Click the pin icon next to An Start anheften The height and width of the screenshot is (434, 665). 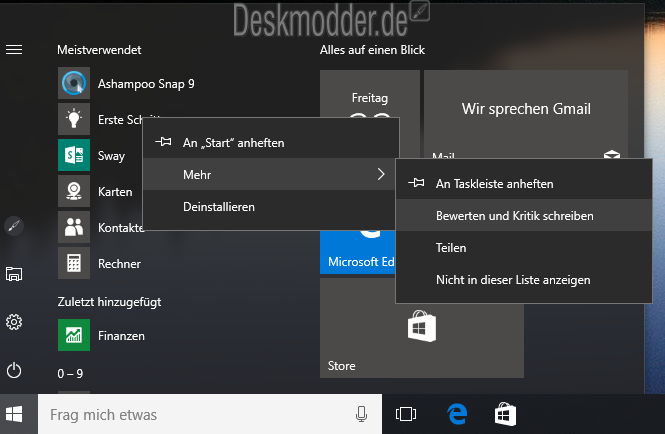pyautogui.click(x=163, y=142)
